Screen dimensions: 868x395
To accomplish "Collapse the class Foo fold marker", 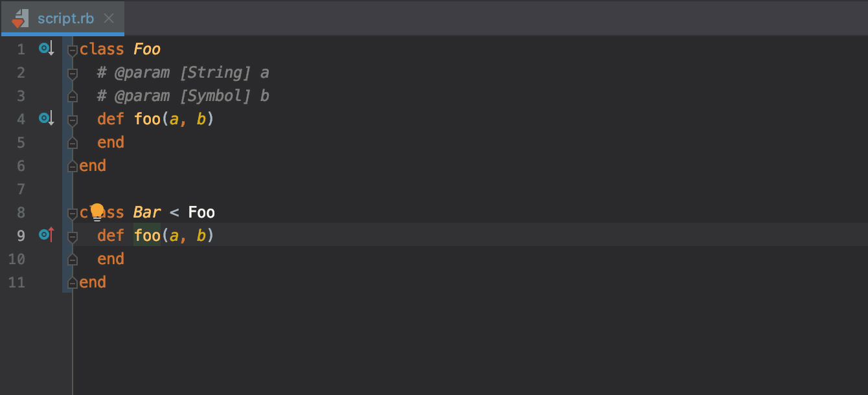I will [x=73, y=50].
